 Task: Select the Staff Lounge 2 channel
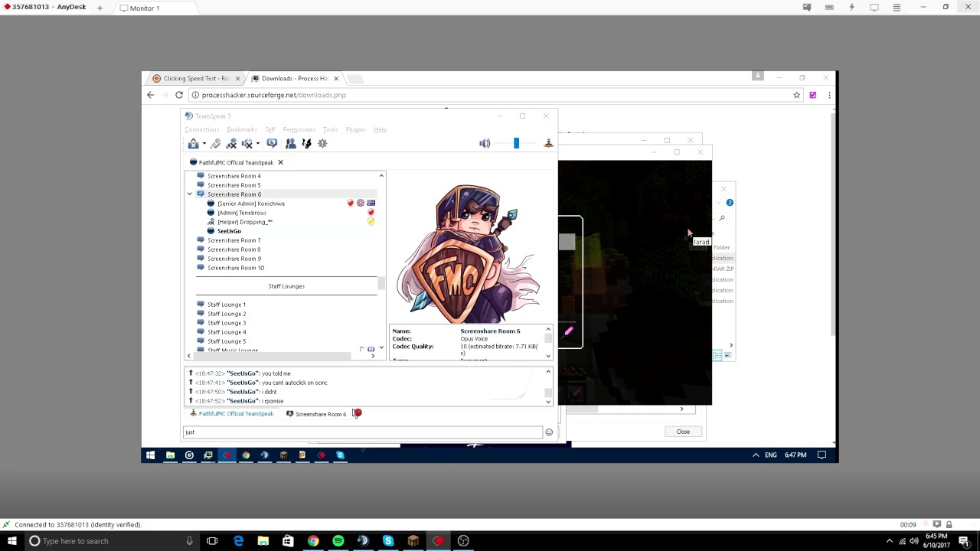tap(226, 314)
